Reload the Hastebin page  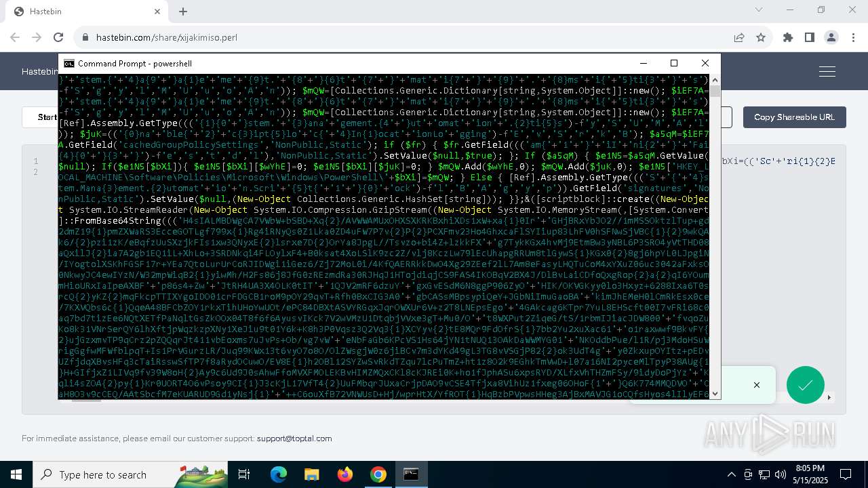[58, 37]
